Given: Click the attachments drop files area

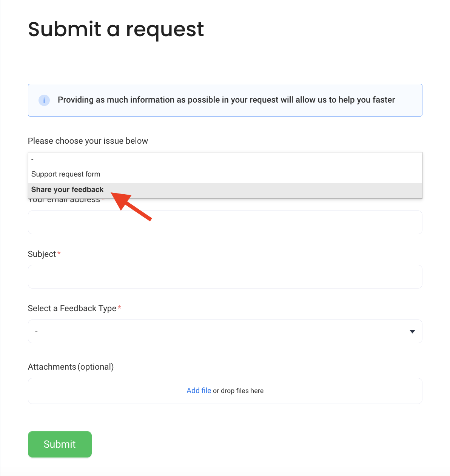Looking at the screenshot, I should [225, 391].
